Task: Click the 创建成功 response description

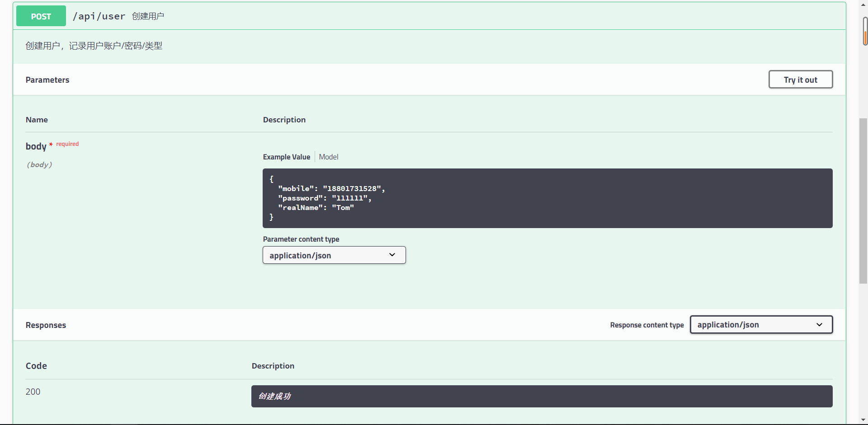Action: [x=274, y=396]
